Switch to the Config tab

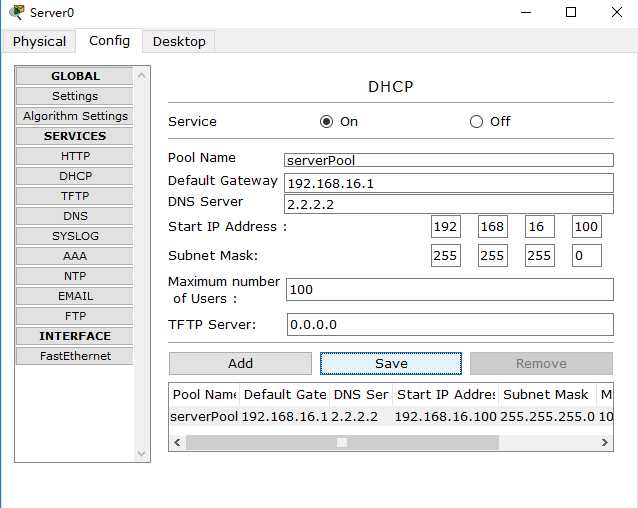point(109,41)
